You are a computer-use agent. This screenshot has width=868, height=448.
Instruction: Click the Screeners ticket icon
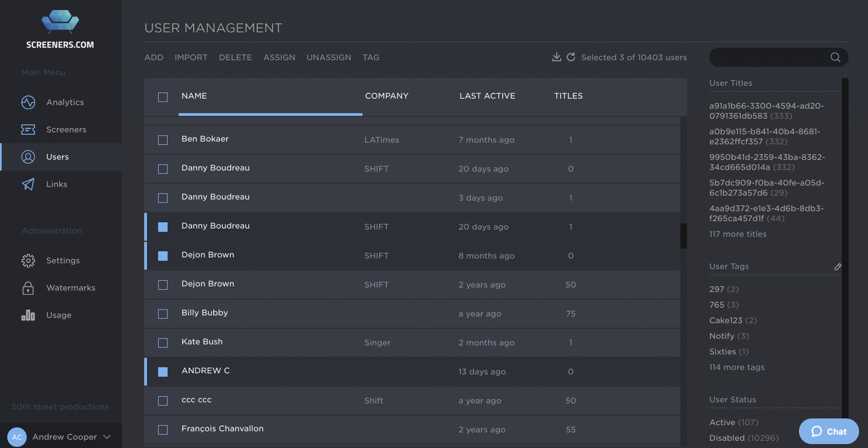pyautogui.click(x=28, y=130)
